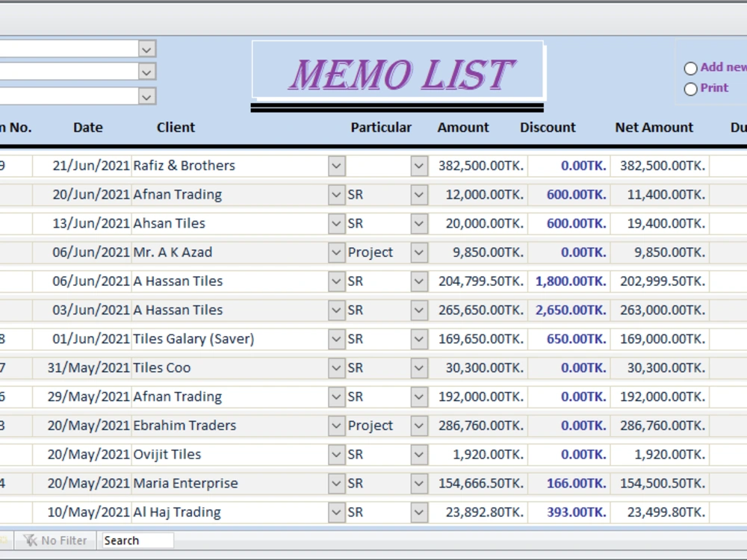
Task: Select discount cell 393.00TK.
Action: click(x=568, y=512)
